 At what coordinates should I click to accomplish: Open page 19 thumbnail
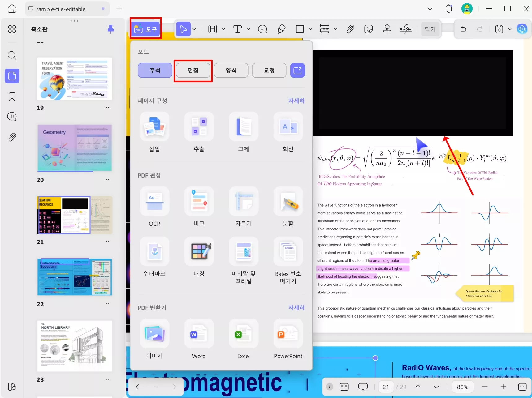(x=74, y=79)
